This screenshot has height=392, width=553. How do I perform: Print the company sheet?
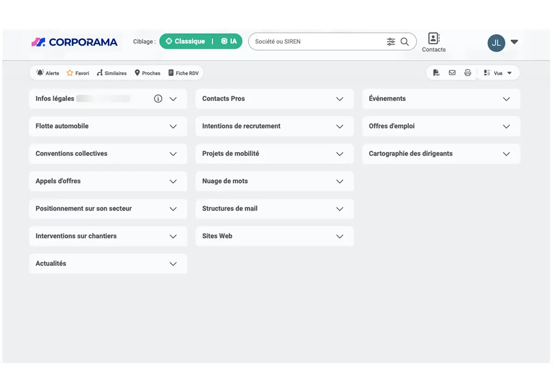[468, 73]
